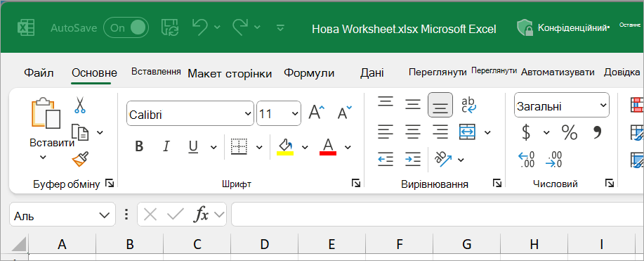Open the Redo history dropdown
The image size is (644, 261).
(257, 27)
